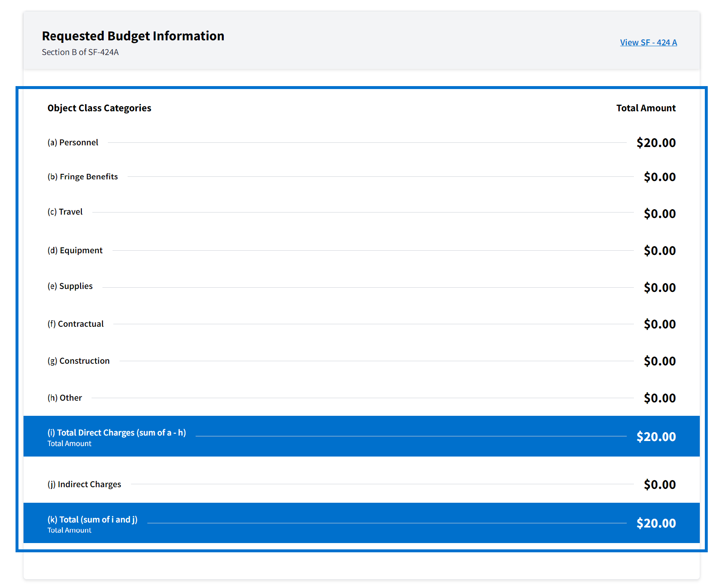The image size is (717, 588).
Task: Select the (e) Supplies row label
Action: point(70,286)
